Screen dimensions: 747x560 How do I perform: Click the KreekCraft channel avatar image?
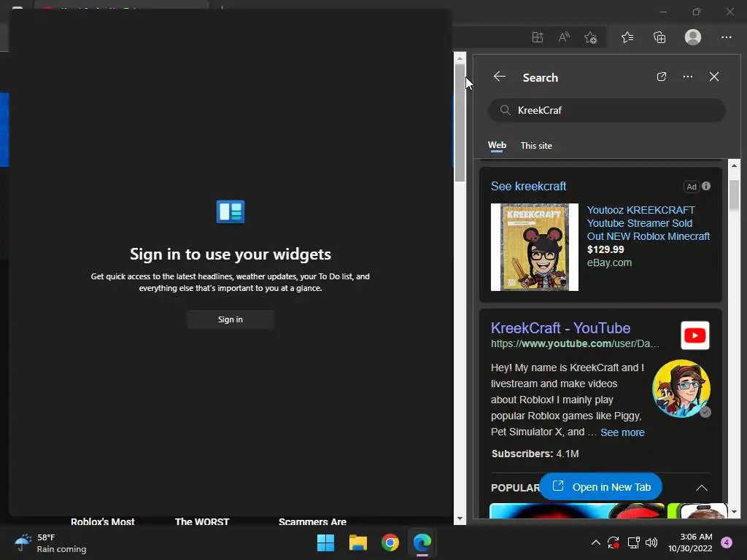[x=681, y=389]
